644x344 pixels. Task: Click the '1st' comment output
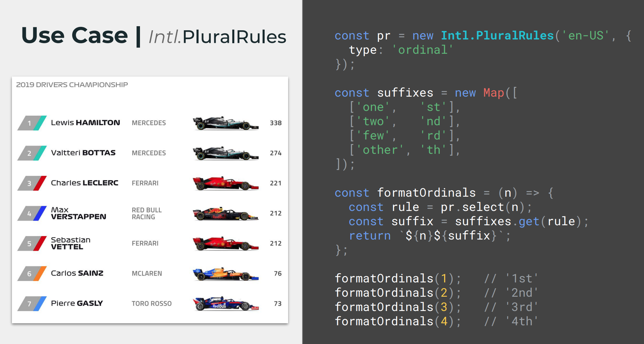pyautogui.click(x=522, y=279)
